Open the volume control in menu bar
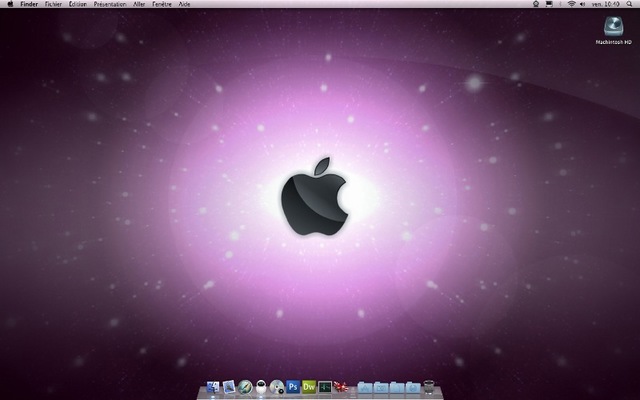Image resolution: width=640 pixels, height=400 pixels. [582, 4]
